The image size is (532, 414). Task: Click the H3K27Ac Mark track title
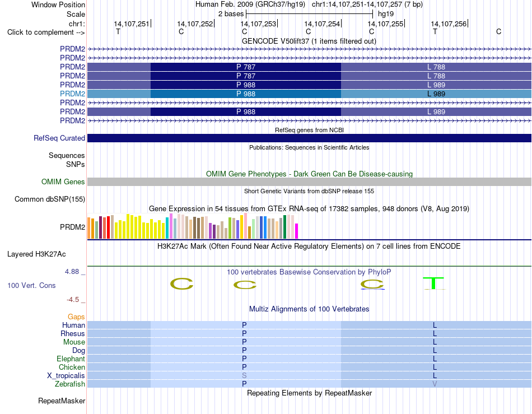coord(309,246)
